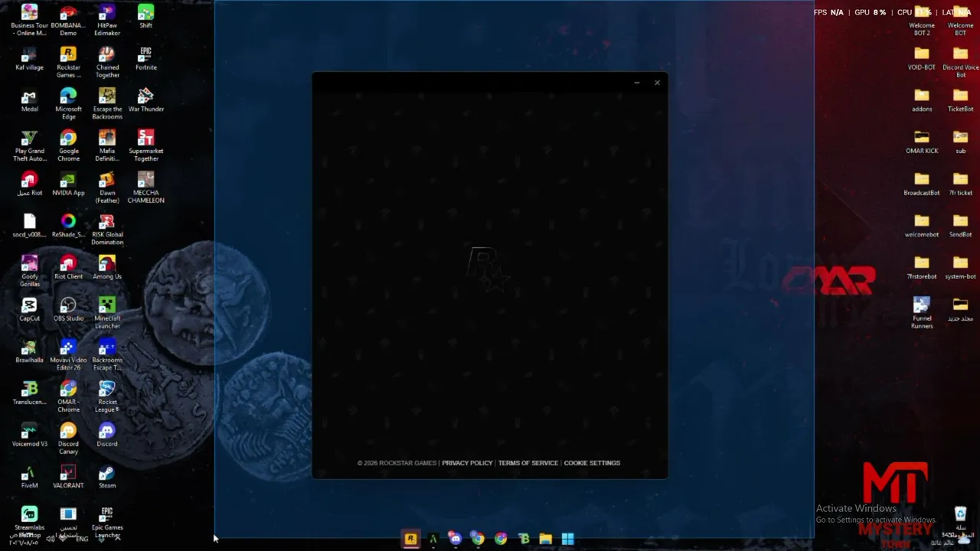This screenshot has height=551, width=980.
Task: Select the Discord Voice Bot folder
Action: click(x=960, y=62)
